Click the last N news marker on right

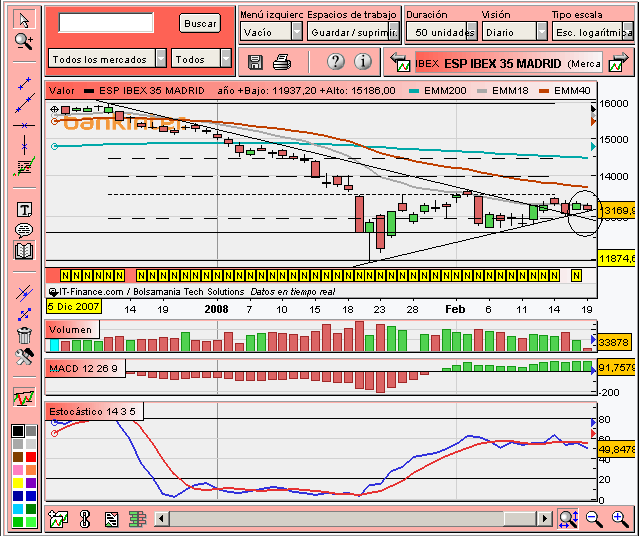[x=576, y=276]
